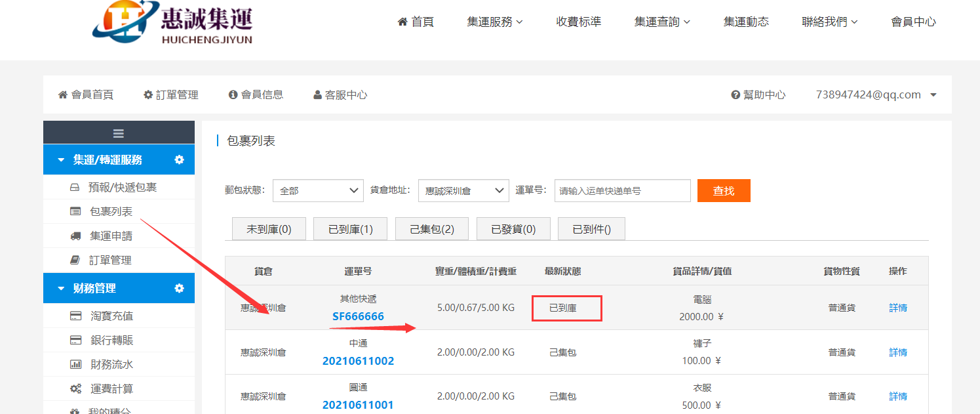Open 客服中心 in the member bar
Viewport: 980px width, 414px height.
click(x=341, y=94)
